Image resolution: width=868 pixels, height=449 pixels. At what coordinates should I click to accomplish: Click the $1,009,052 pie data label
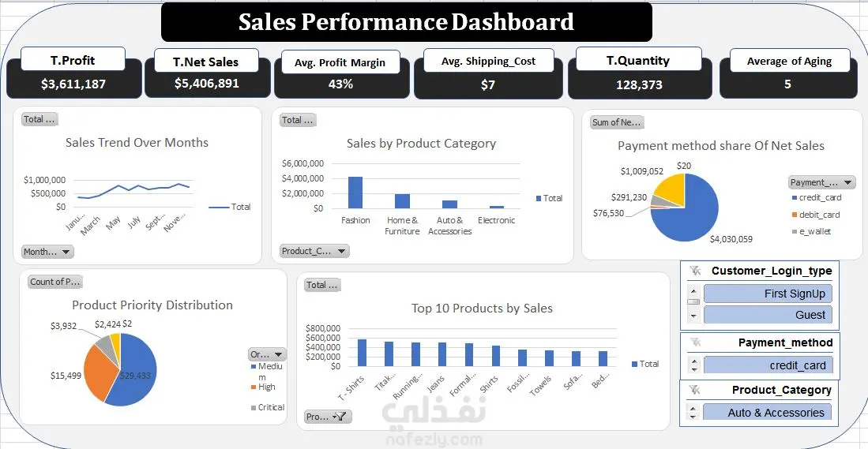tap(641, 171)
